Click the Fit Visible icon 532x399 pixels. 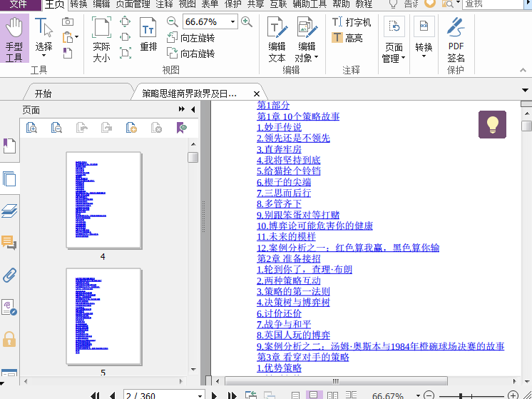pos(126,53)
